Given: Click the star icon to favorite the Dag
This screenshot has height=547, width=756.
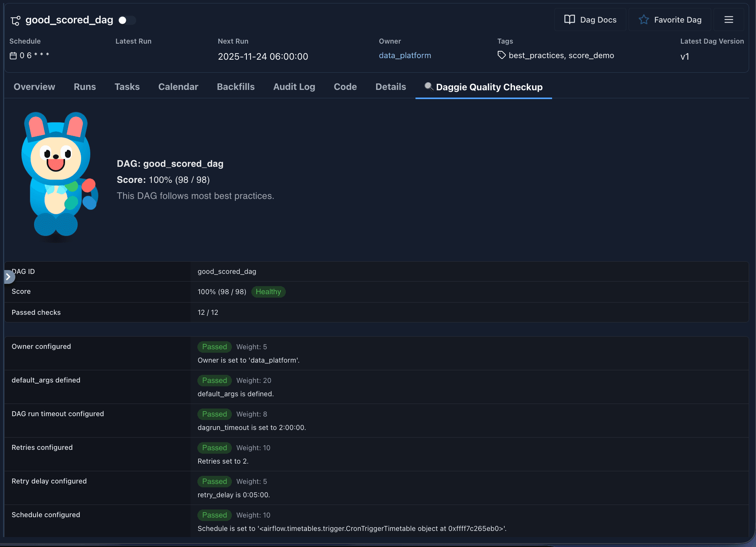Looking at the screenshot, I should [x=644, y=20].
